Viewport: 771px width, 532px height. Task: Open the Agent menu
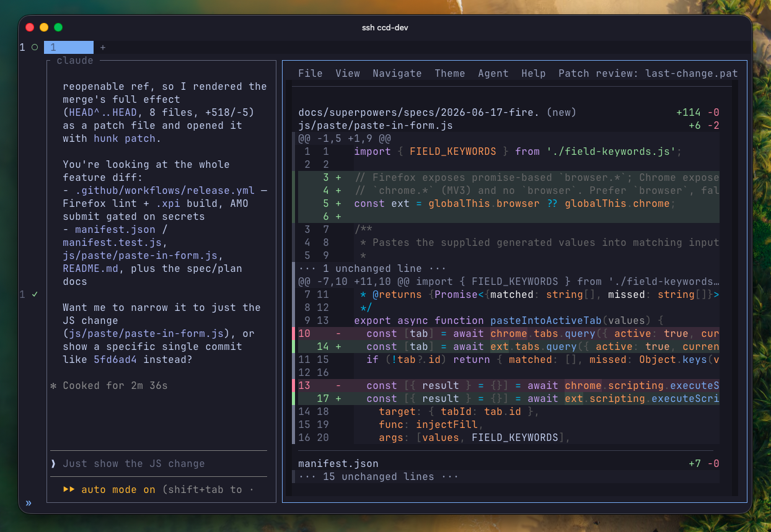click(x=493, y=73)
